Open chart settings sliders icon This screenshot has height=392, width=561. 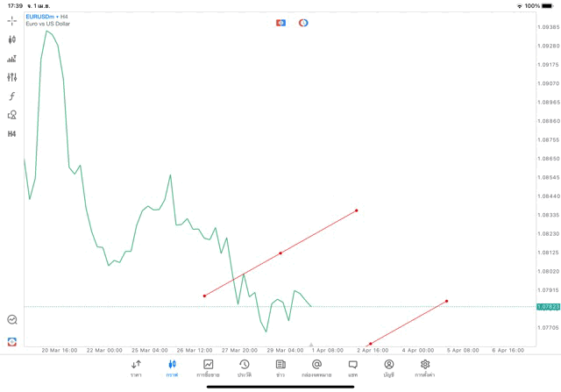point(12,77)
